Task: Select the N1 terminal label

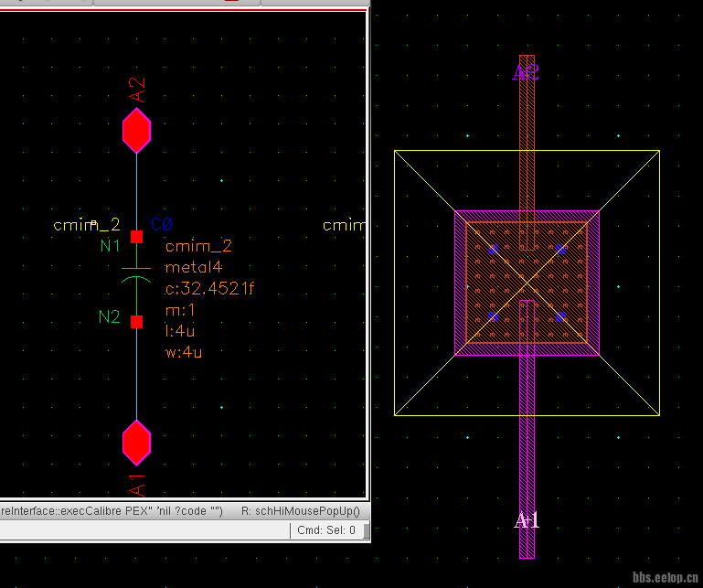Action: click(x=110, y=246)
